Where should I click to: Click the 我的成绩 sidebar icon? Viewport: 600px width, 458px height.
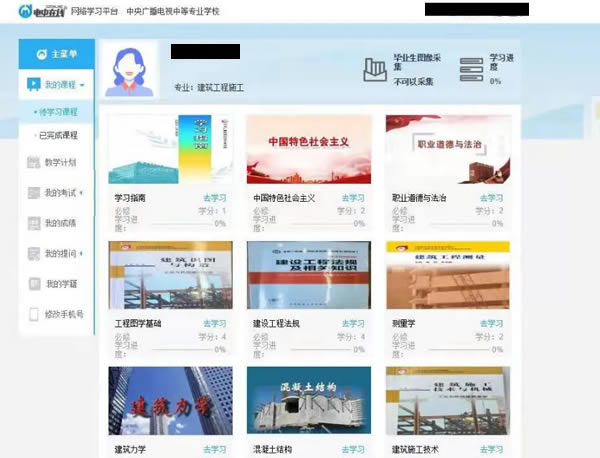click(x=34, y=223)
